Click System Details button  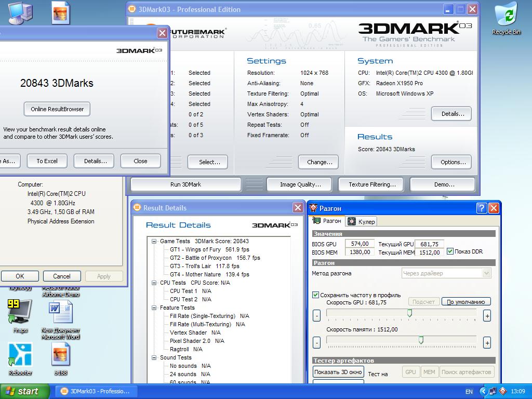pos(453,114)
